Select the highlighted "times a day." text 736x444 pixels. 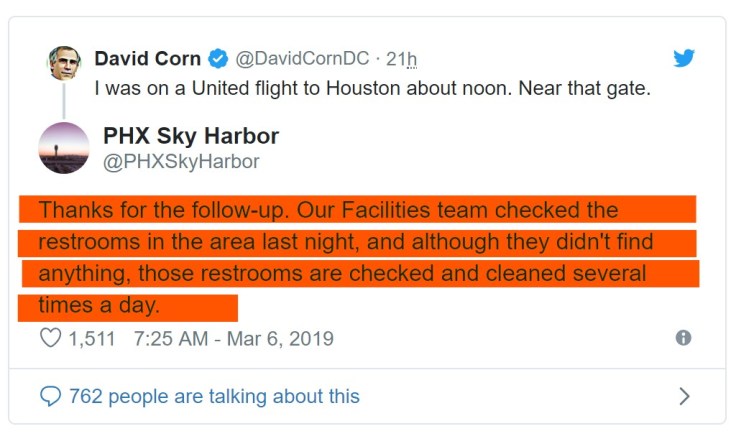tap(98, 305)
